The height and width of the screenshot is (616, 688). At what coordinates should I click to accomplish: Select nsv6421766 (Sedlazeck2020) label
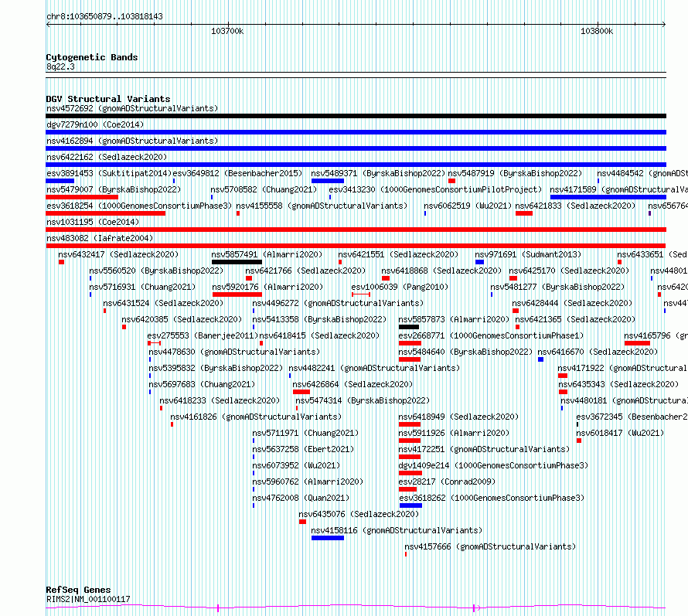point(305,271)
